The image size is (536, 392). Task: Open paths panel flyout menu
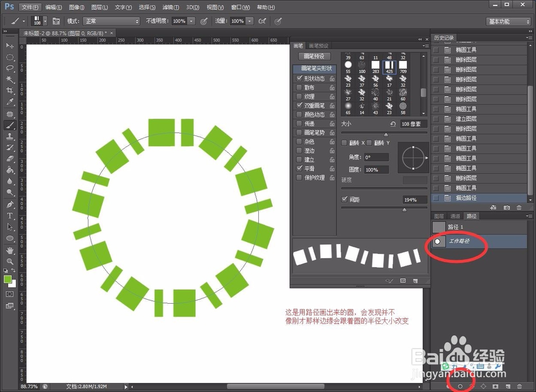pyautogui.click(x=530, y=216)
